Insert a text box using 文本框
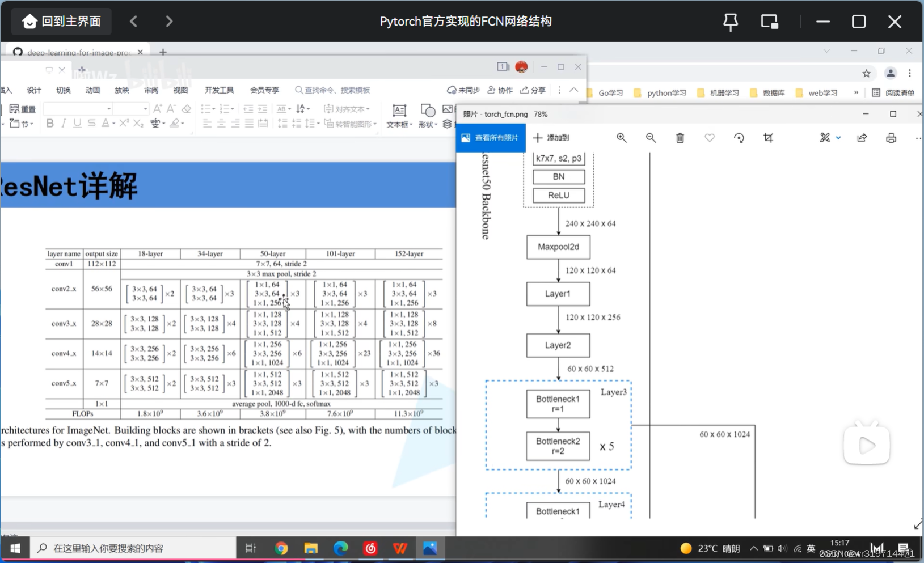Screen dimensions: 924x563 click(x=399, y=116)
